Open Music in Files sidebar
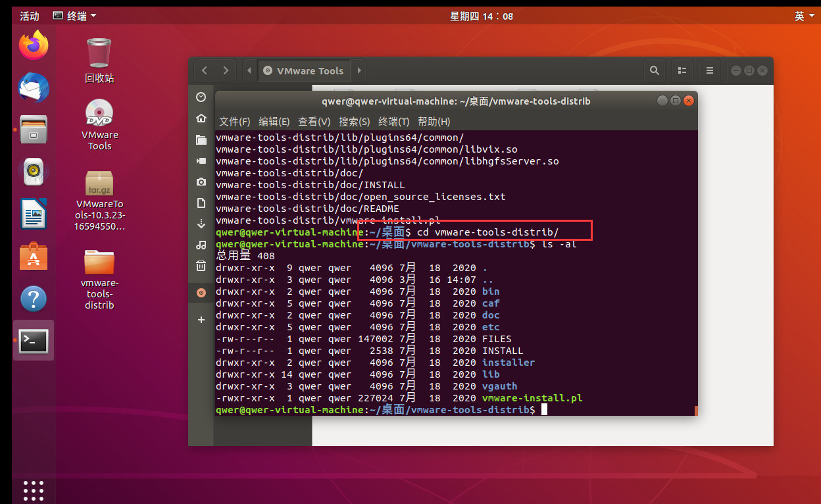821x504 pixels. click(x=201, y=245)
